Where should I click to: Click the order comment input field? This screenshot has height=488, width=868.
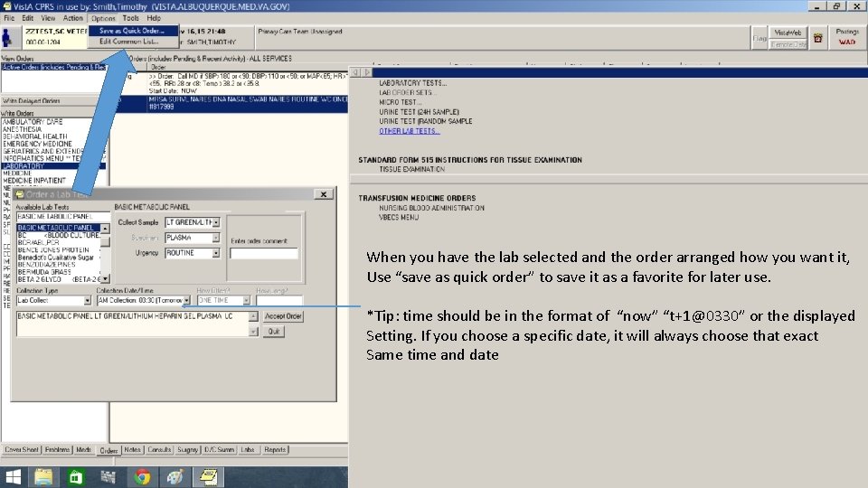264,253
